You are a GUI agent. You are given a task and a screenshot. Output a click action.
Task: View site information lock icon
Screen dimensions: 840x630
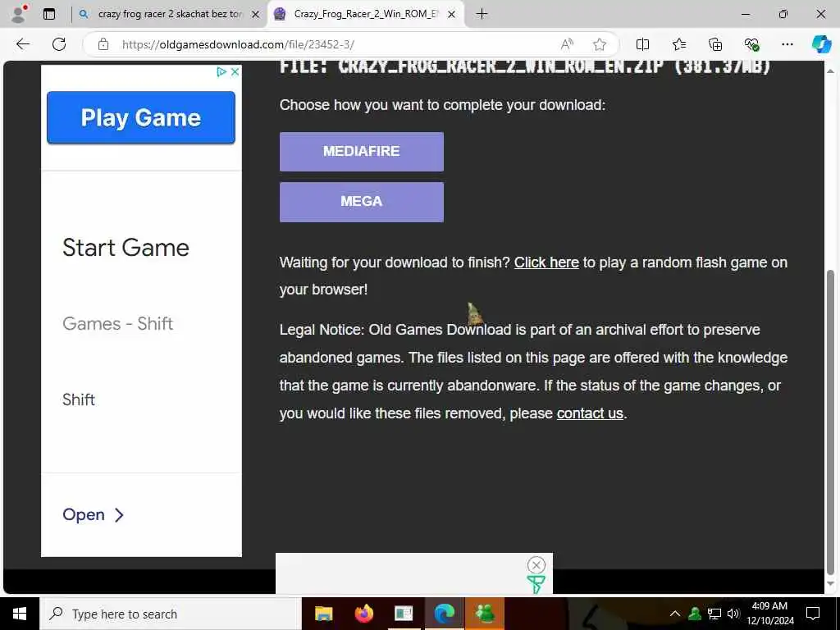[103, 44]
